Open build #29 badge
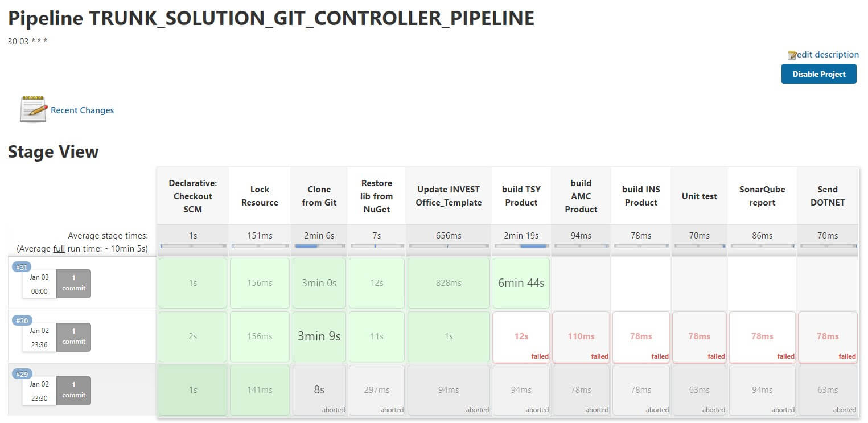The width and height of the screenshot is (868, 423). click(x=22, y=374)
